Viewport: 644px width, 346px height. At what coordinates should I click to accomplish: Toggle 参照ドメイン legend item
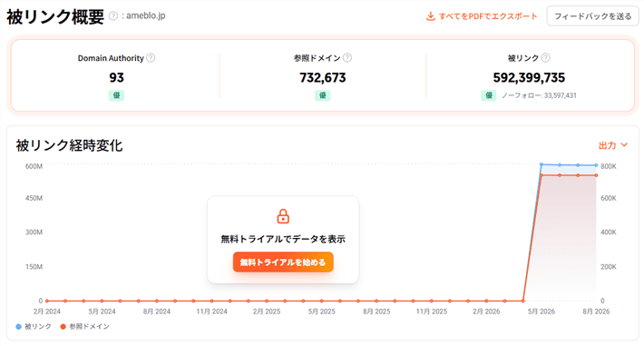point(84,327)
